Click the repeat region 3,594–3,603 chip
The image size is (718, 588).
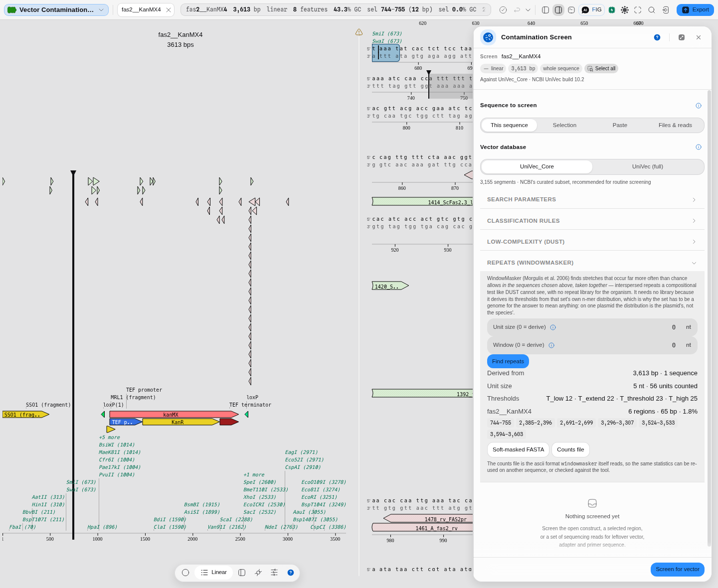coord(507,435)
